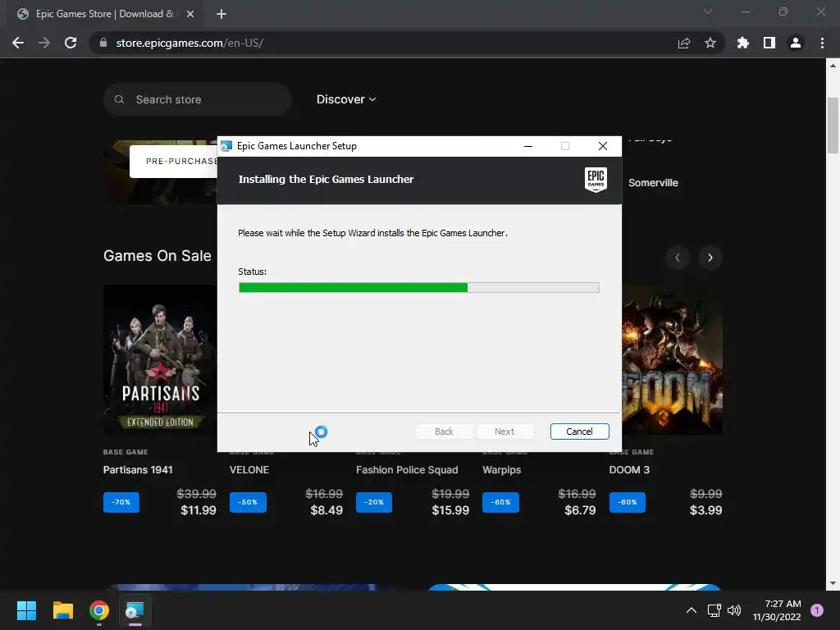Open Chrome extensions puzzle icon
Image resolution: width=840 pixels, height=630 pixels.
pyautogui.click(x=742, y=43)
